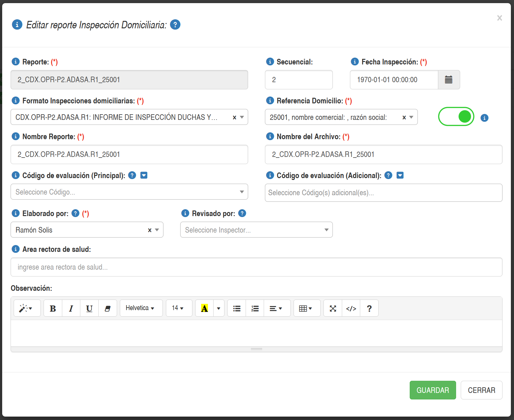Image resolution: width=514 pixels, height=420 pixels.
Task: Toggle fullscreen mode in the editor
Action: pos(333,308)
